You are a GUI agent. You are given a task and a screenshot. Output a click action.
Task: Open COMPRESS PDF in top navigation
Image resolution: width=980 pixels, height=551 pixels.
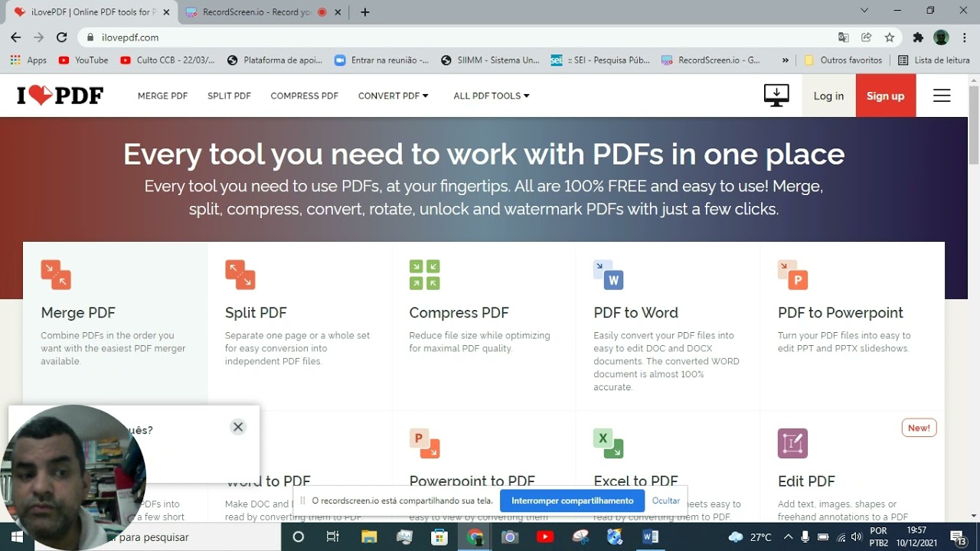tap(304, 96)
